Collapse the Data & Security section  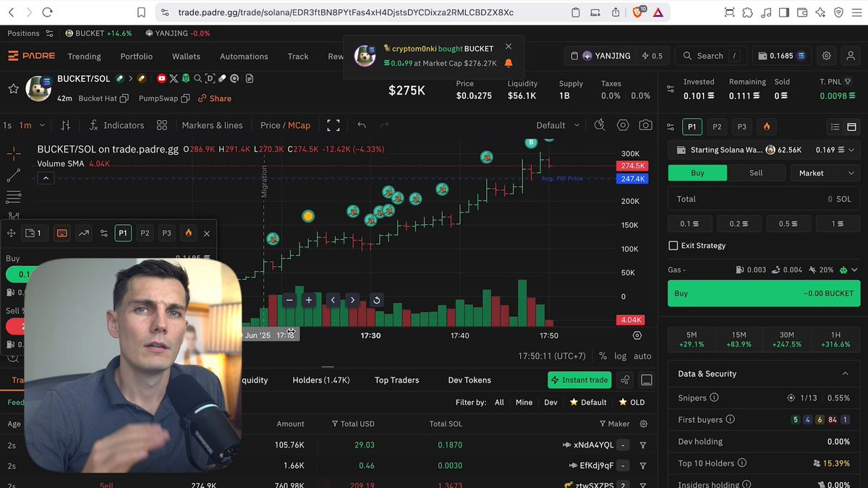(845, 374)
